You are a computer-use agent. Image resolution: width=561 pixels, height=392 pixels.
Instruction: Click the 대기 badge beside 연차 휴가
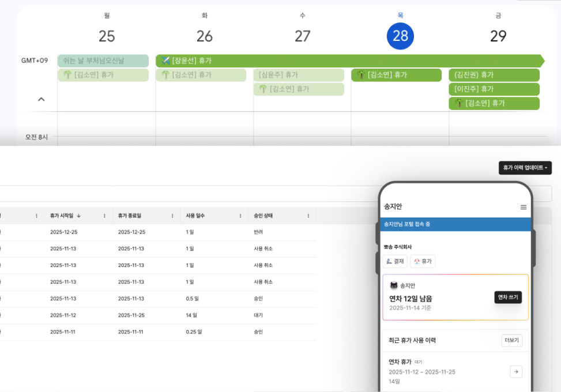[x=419, y=362]
